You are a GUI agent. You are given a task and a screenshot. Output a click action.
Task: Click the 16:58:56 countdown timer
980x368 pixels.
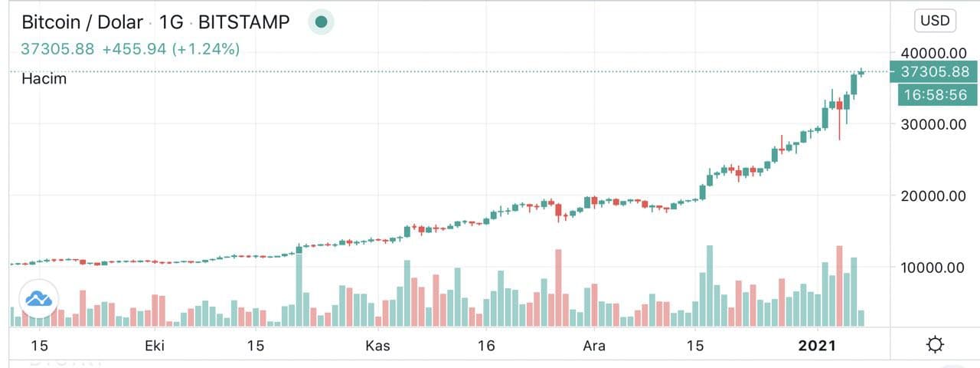pyautogui.click(x=934, y=95)
